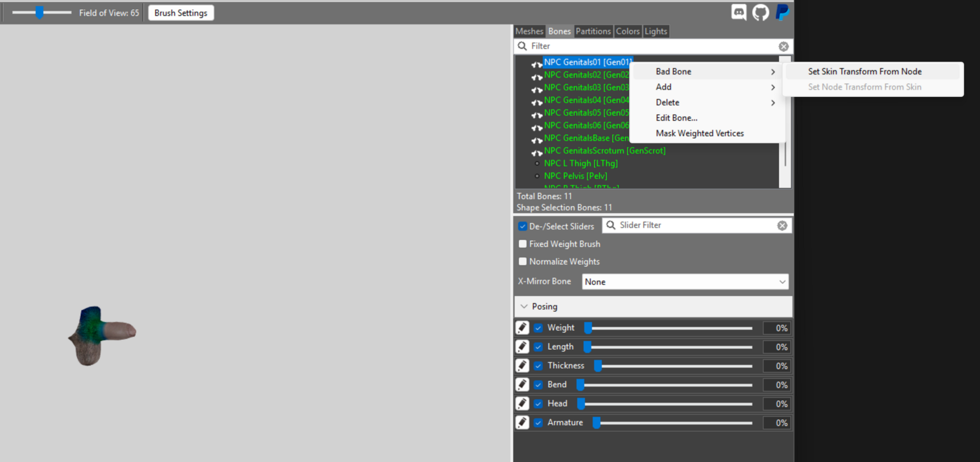
Task: Select the NPC GenitalsScrotum [GenScrot] bone
Action: point(605,150)
